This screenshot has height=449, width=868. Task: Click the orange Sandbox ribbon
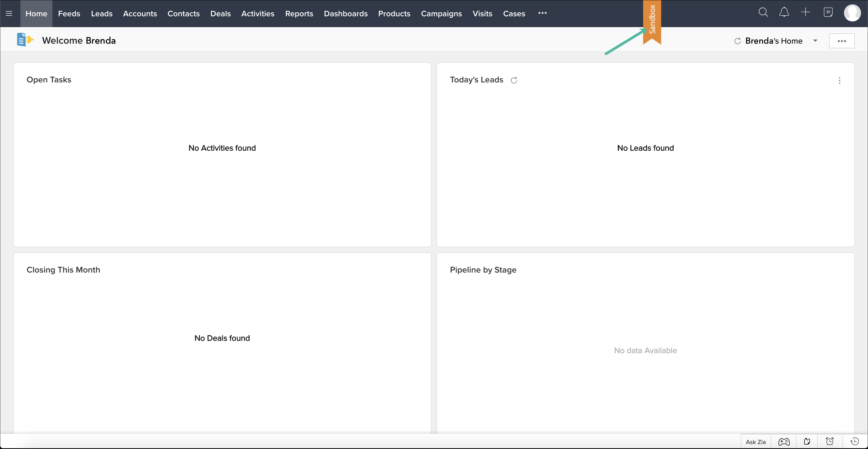[x=652, y=20]
